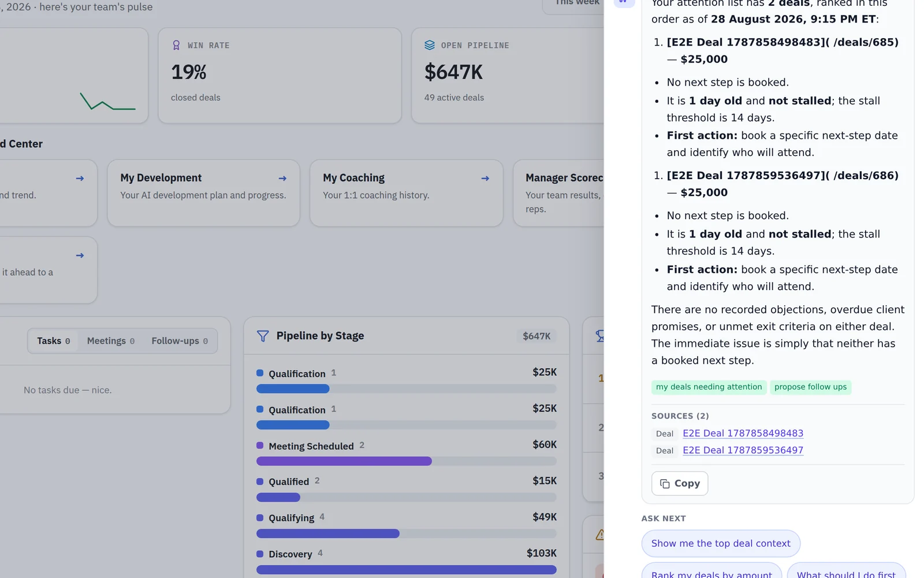Click the Qualifying stage label

click(x=291, y=518)
